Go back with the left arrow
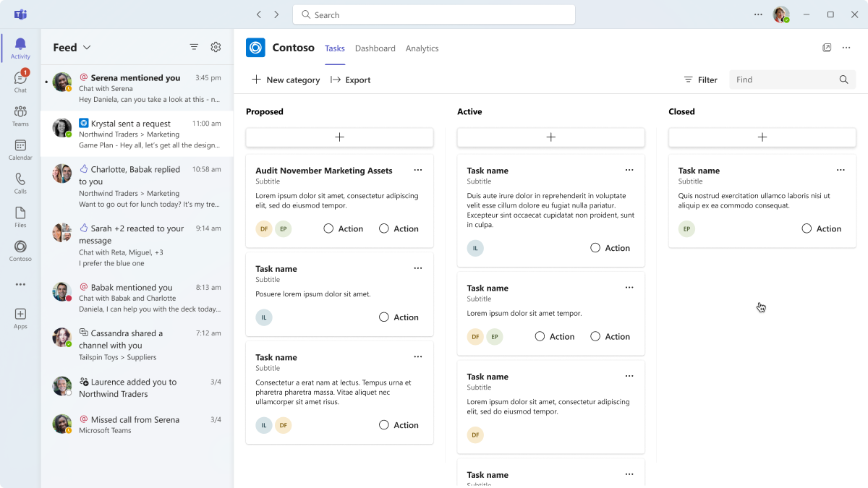The height and width of the screenshot is (488, 868). pyautogui.click(x=259, y=14)
